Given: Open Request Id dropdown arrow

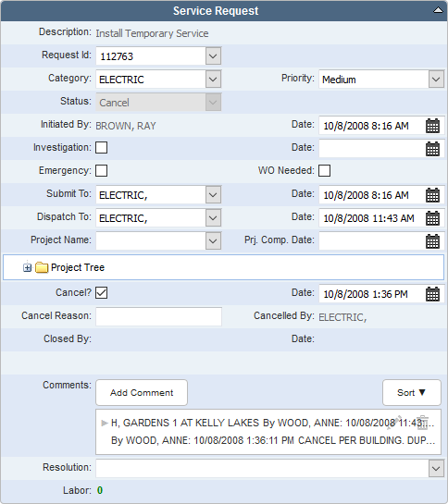Looking at the screenshot, I should point(213,56).
